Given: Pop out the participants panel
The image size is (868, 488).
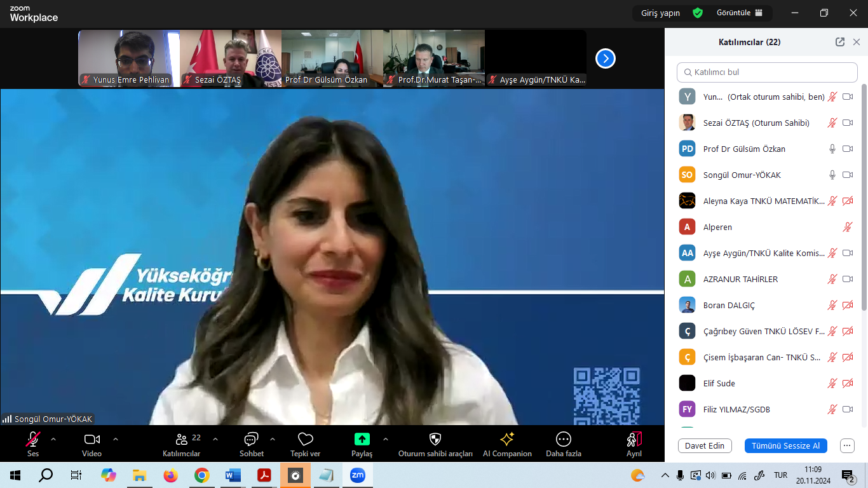Looking at the screenshot, I should click(x=840, y=42).
